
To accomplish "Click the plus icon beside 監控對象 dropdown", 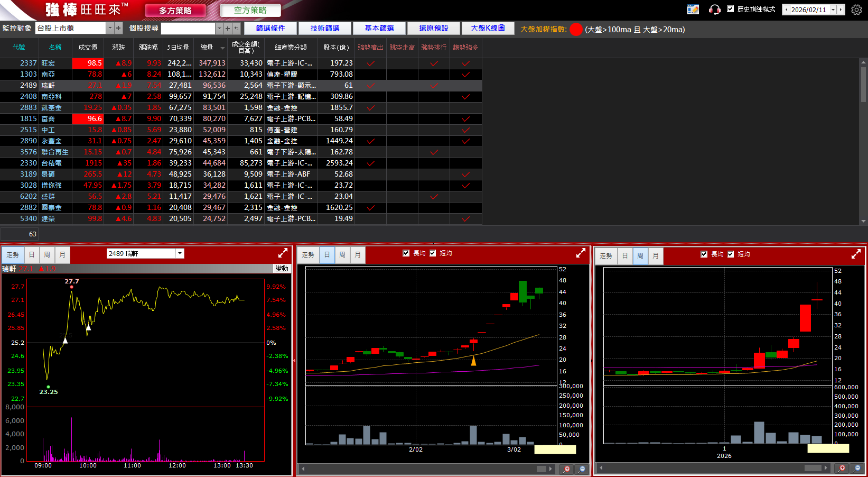I will [x=118, y=28].
